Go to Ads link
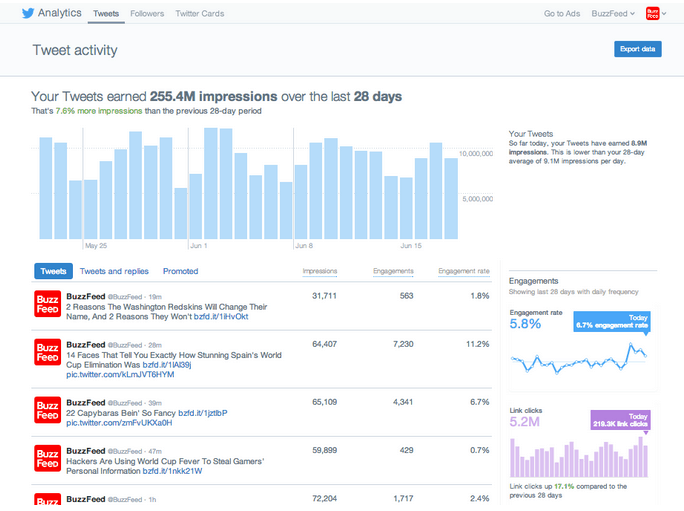The height and width of the screenshot is (511, 684). tap(562, 14)
